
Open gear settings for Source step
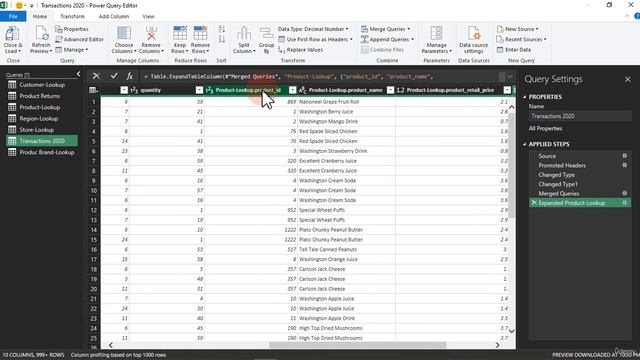tap(624, 156)
